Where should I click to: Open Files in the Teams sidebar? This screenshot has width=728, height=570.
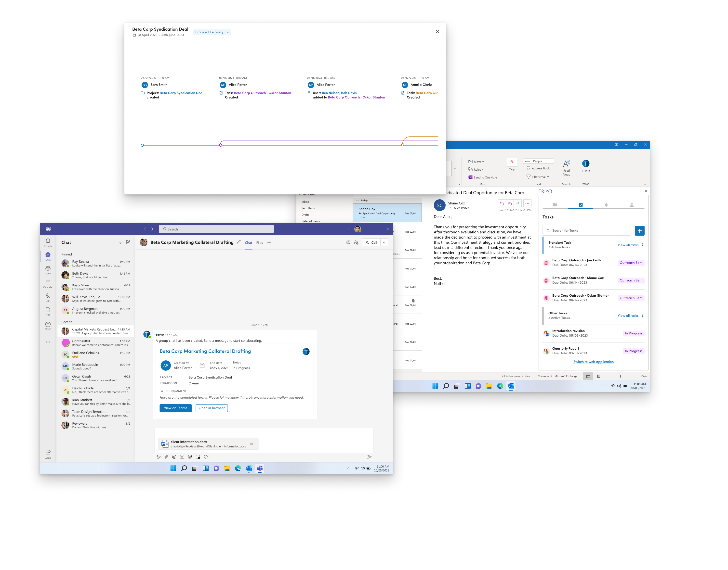pyautogui.click(x=48, y=311)
